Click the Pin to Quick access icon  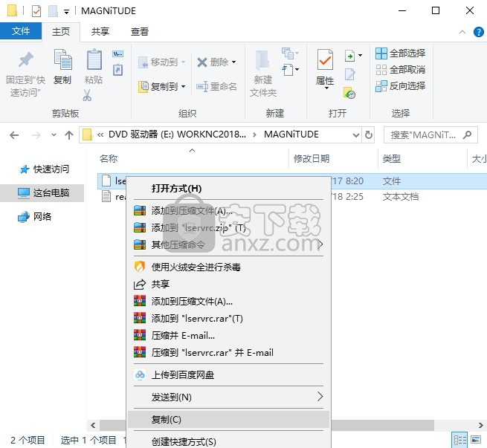[x=25, y=60]
